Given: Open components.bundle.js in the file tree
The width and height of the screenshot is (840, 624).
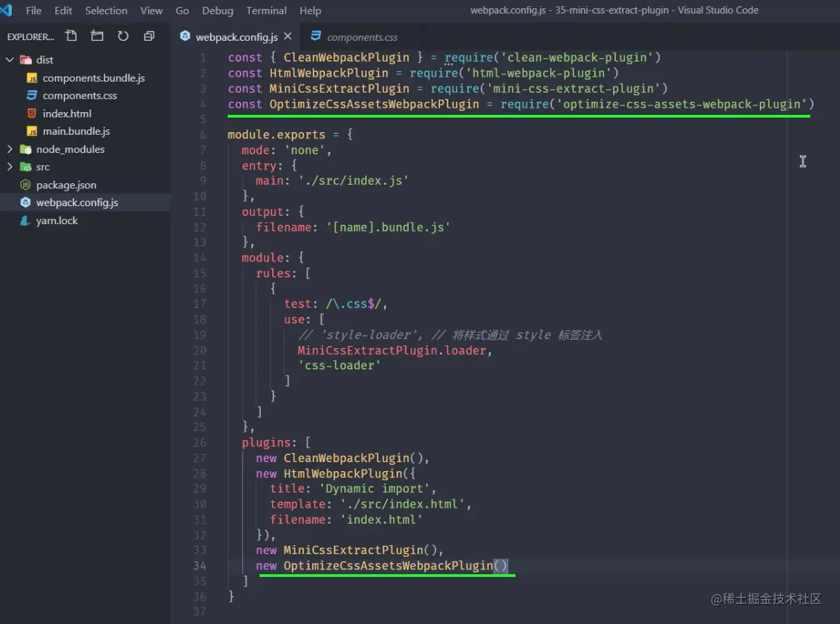Looking at the screenshot, I should (93, 78).
